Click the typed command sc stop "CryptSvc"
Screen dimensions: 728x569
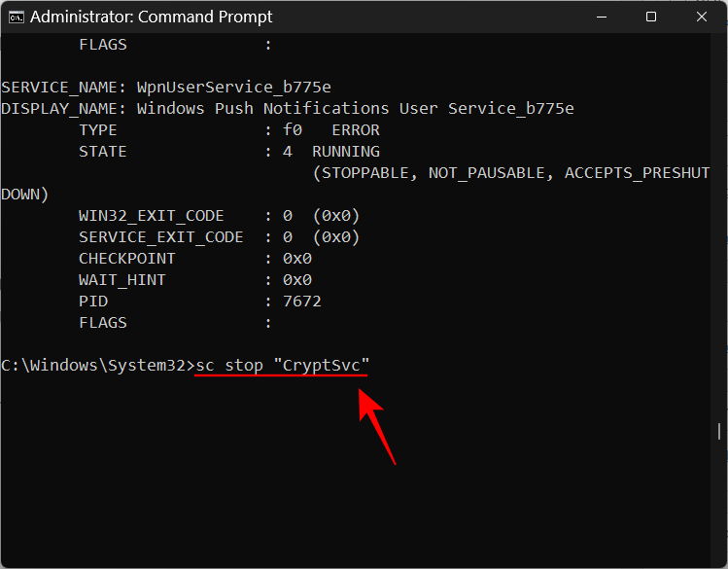tap(283, 366)
